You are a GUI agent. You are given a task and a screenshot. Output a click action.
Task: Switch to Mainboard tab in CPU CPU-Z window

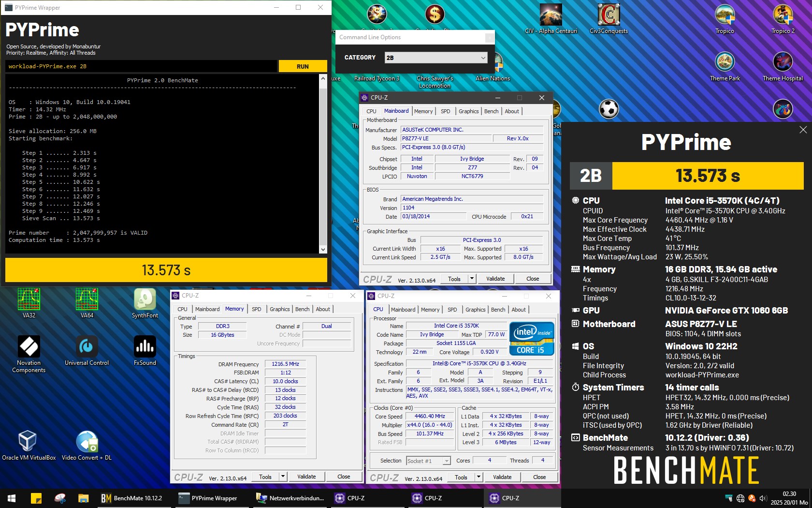(x=403, y=310)
